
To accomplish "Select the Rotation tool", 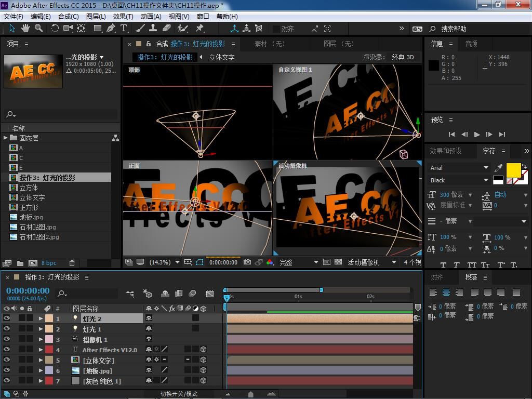I will pyautogui.click(x=55, y=29).
